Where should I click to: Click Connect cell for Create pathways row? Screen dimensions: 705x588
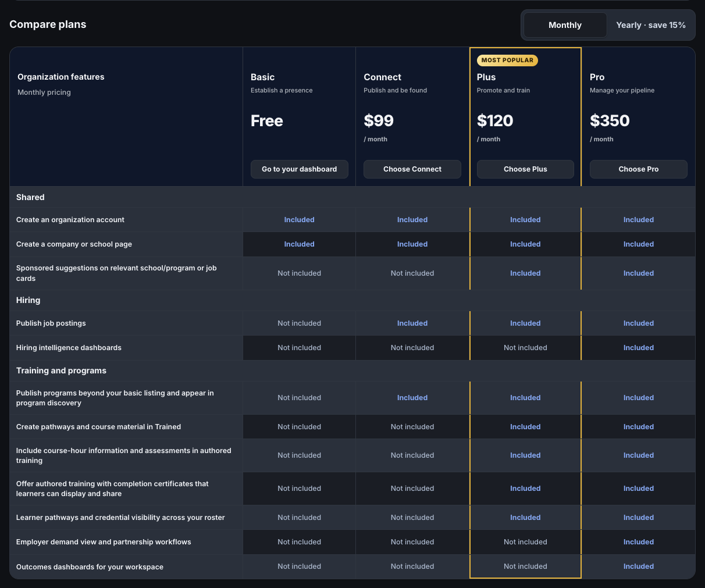[412, 427]
